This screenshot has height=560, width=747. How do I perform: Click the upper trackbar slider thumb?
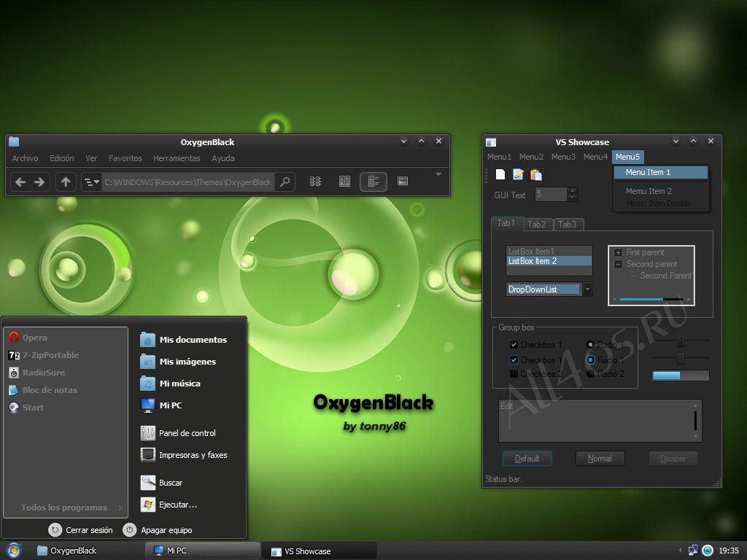[x=681, y=341]
